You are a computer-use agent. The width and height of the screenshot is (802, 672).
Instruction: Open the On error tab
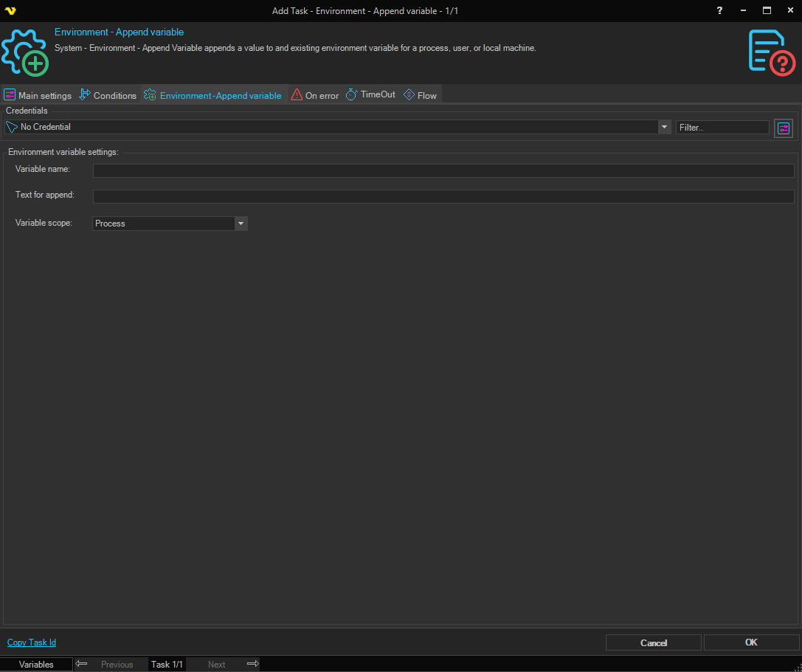315,95
